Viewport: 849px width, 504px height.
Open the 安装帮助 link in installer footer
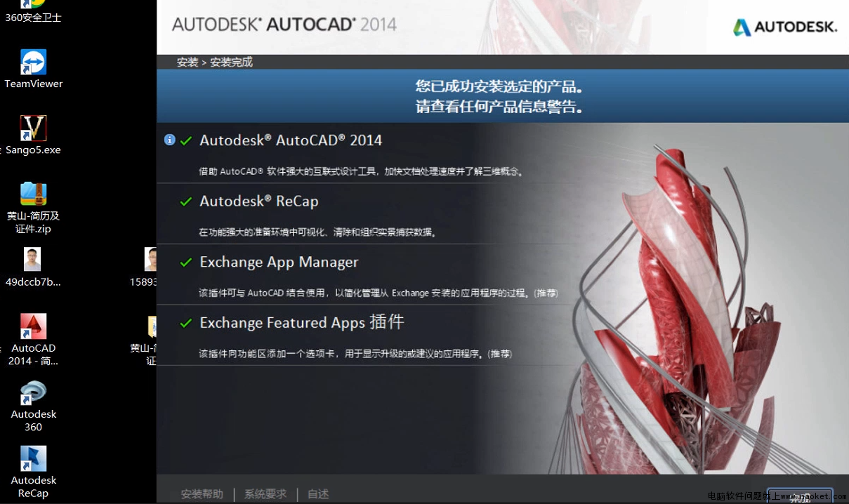[x=202, y=494]
